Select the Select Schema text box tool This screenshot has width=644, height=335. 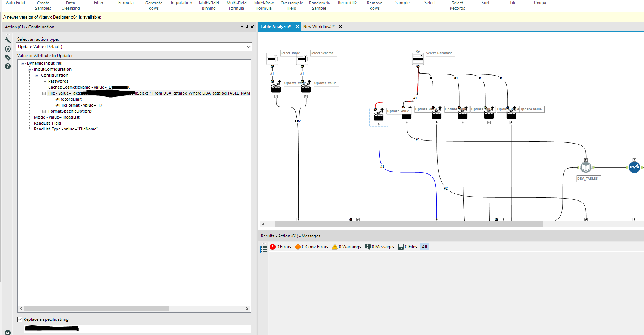pyautogui.click(x=302, y=59)
